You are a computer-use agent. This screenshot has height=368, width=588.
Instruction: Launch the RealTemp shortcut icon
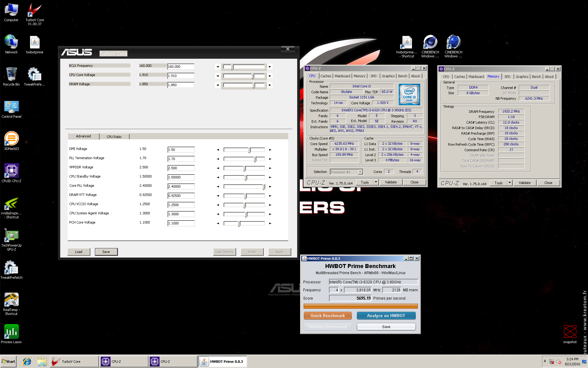point(11,304)
